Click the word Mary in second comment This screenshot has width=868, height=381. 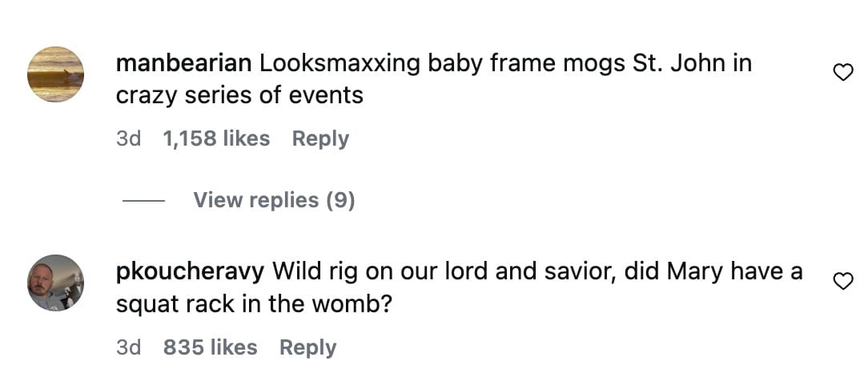[688, 271]
